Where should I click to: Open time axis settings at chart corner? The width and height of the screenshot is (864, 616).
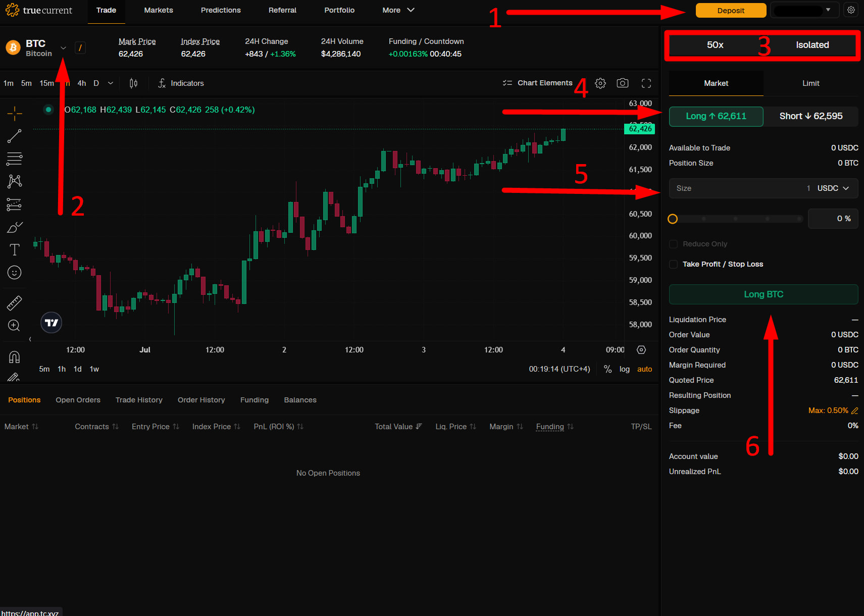[x=641, y=350]
